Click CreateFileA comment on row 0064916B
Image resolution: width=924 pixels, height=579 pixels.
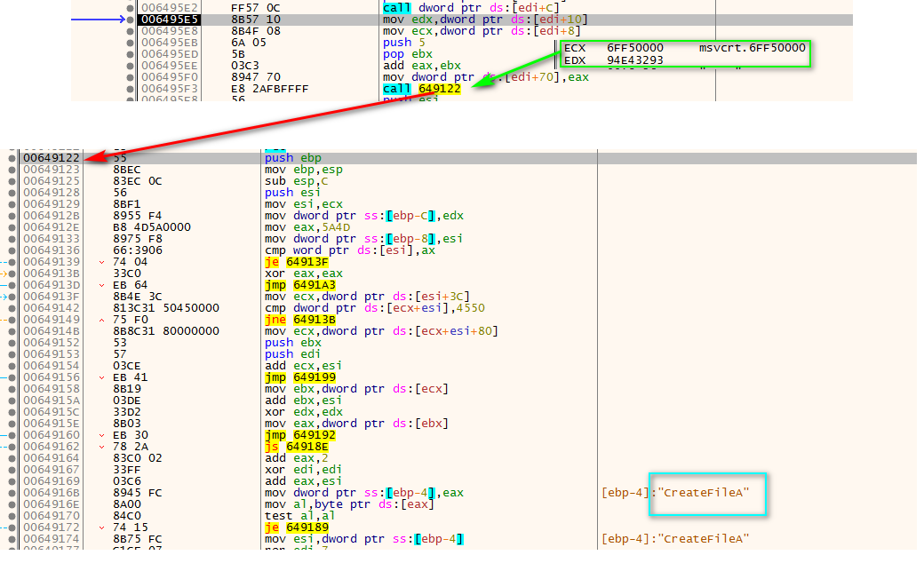675,493
